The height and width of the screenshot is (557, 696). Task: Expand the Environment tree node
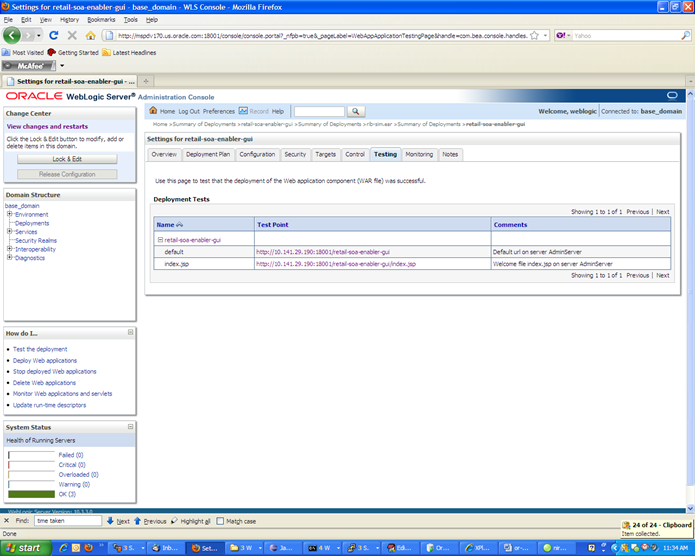9,214
